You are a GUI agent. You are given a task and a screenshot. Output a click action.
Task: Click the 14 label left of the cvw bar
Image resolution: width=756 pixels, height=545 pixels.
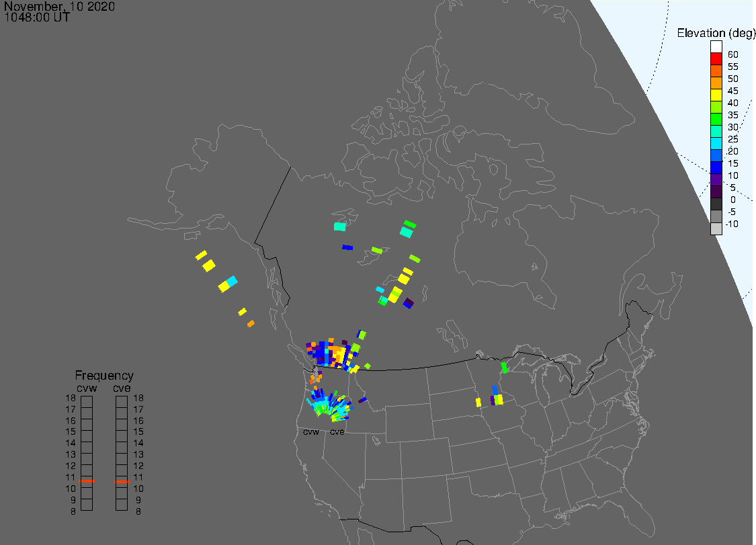click(x=71, y=443)
